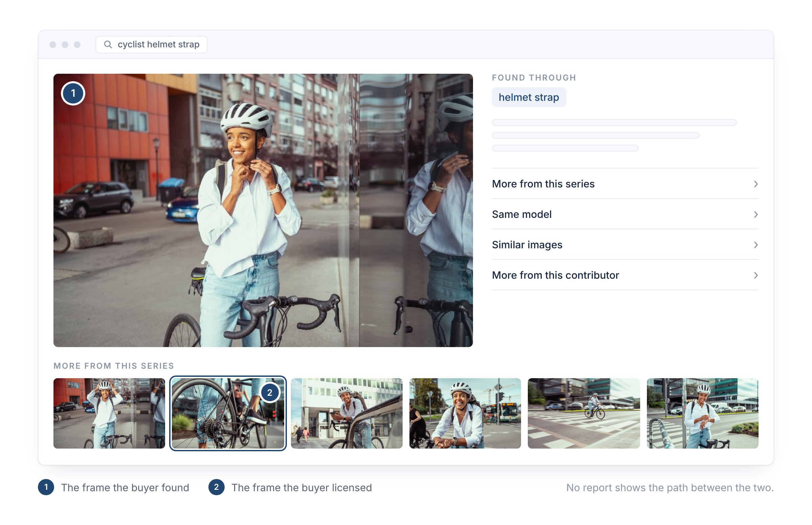Click chevron beside 'More from this contributor'

(x=755, y=275)
